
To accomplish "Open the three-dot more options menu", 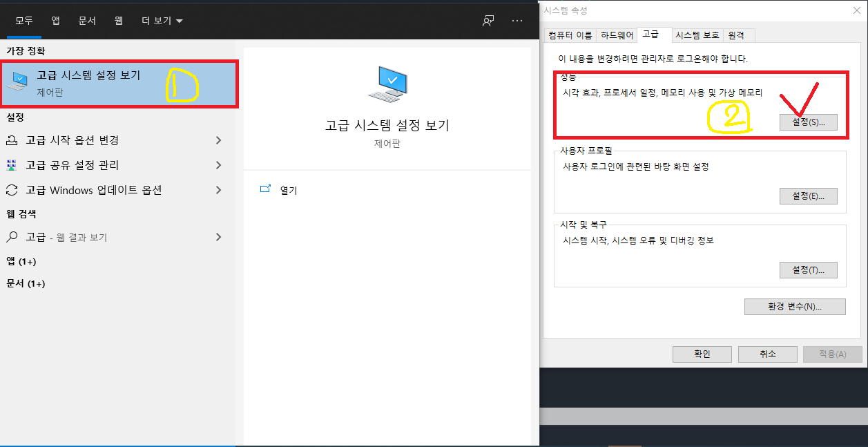I will (x=517, y=21).
